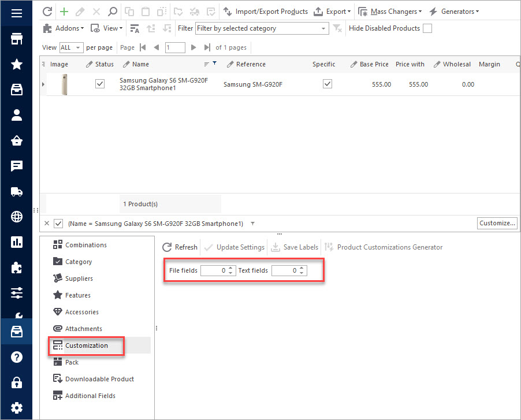Viewport: 521px width, 420px height.
Task: Toggle the Specific price checkbox in row
Action: pos(328,84)
